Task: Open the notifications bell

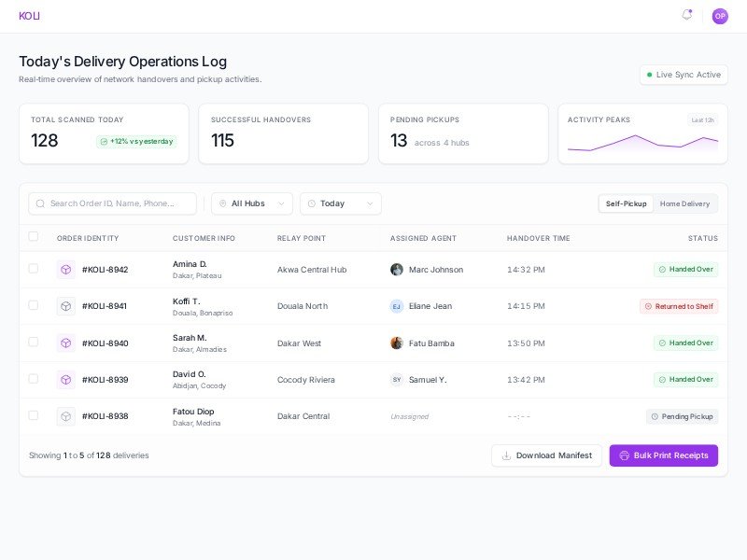Action: pyautogui.click(x=687, y=15)
